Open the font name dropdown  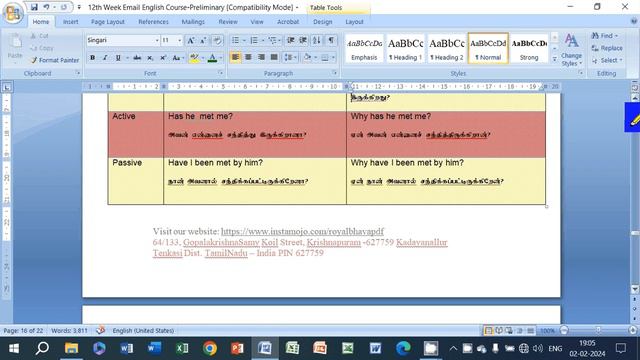(x=157, y=40)
